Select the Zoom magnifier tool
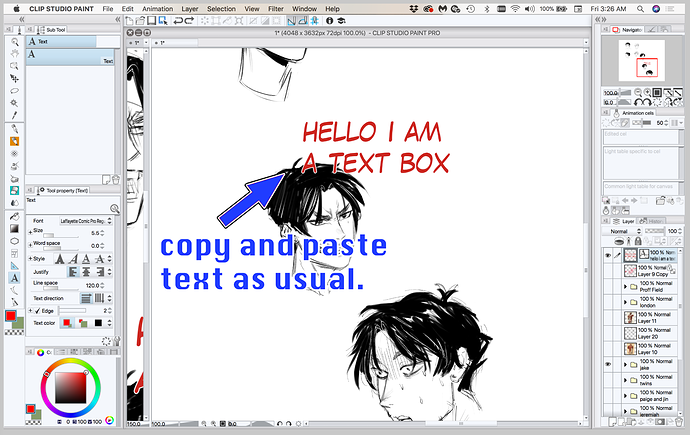Viewport: 690px width, 435px height. 15,43
